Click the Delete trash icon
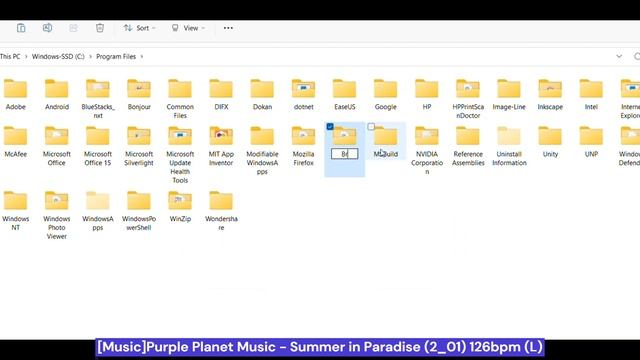 100,28
